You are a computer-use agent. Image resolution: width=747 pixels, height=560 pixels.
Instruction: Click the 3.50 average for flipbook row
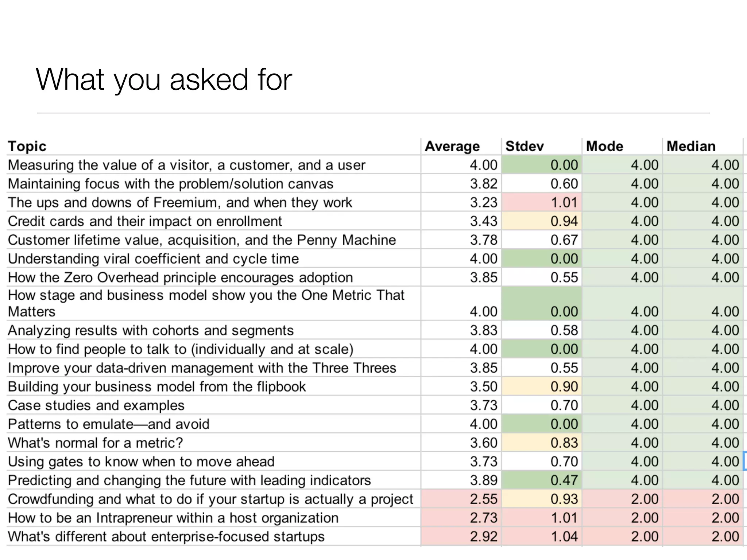pos(483,386)
